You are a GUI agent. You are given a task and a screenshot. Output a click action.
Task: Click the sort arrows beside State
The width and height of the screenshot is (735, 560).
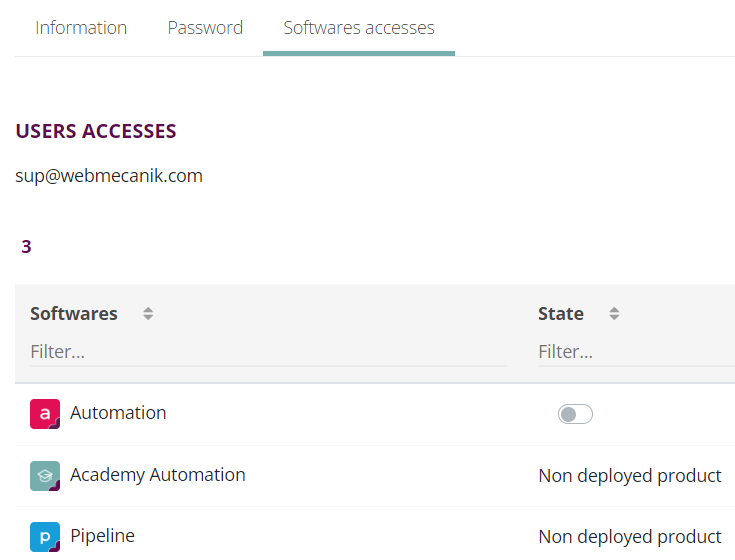(x=614, y=314)
